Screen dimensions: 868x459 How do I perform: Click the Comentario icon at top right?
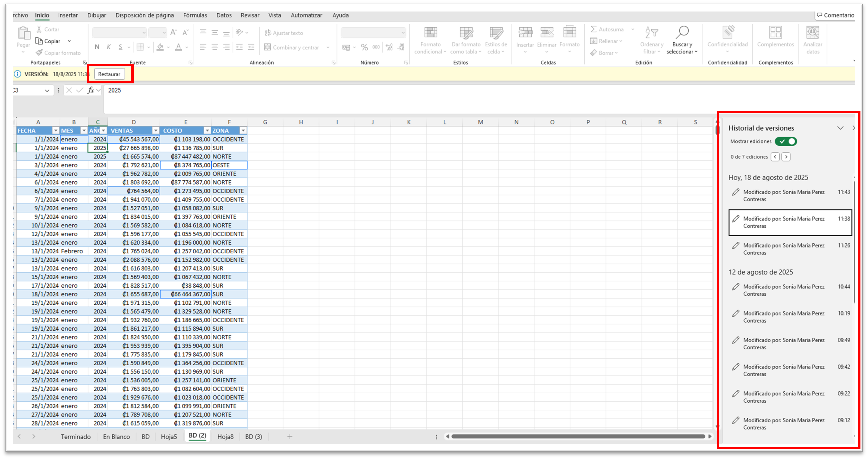click(820, 15)
